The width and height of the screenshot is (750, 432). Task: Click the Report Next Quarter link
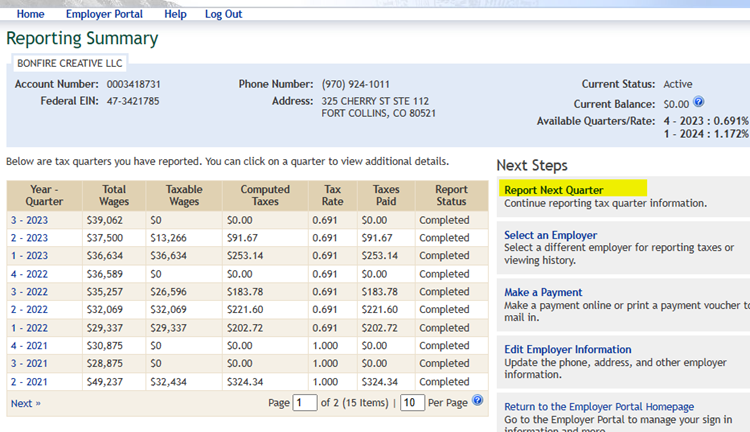click(553, 190)
